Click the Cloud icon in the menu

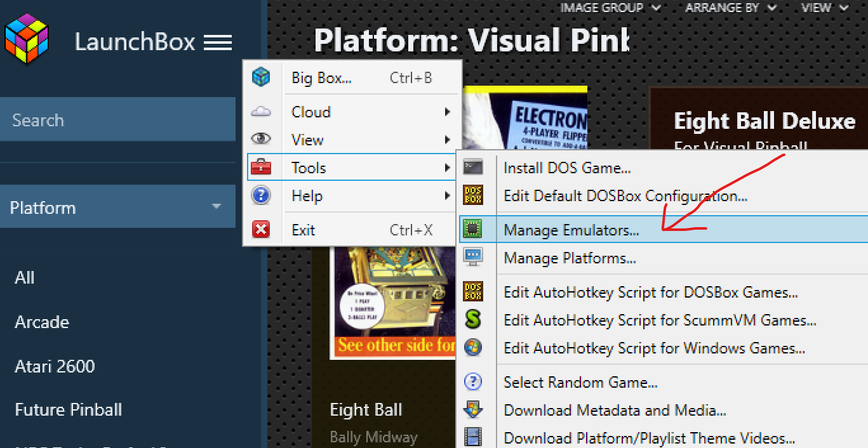point(261,112)
